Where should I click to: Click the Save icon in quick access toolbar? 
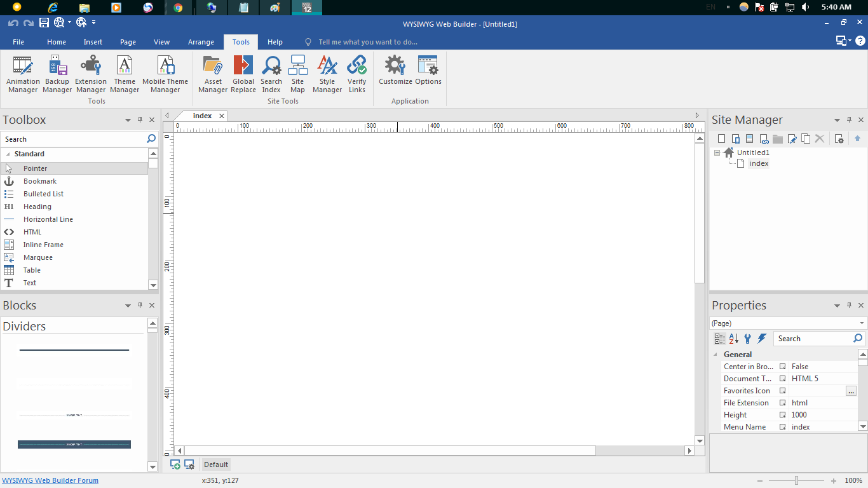coord(44,23)
